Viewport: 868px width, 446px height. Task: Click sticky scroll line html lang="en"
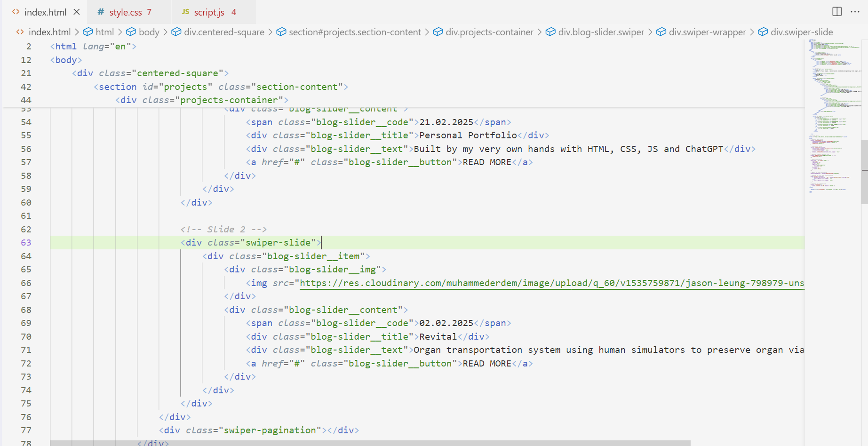[x=93, y=46]
